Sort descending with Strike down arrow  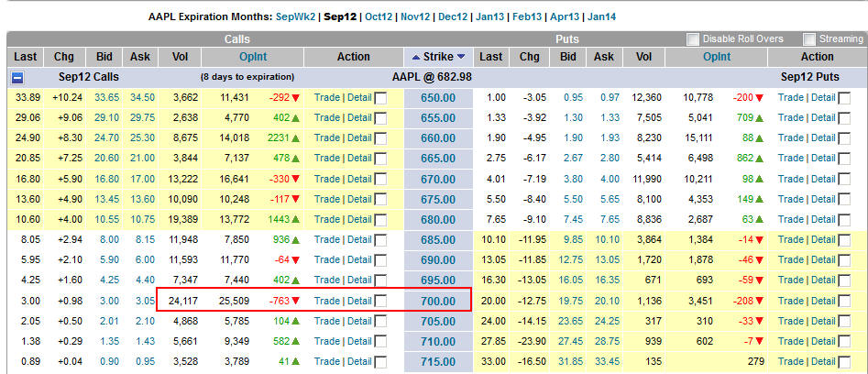tap(460, 57)
